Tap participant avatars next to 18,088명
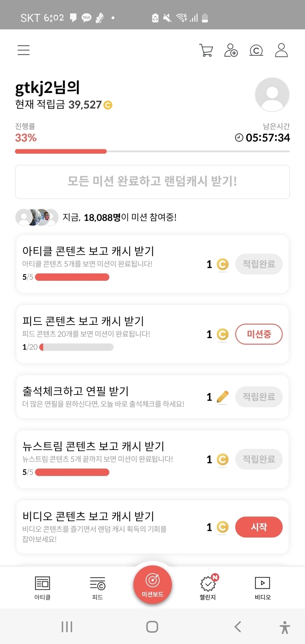This screenshot has width=305, height=644. (x=37, y=217)
